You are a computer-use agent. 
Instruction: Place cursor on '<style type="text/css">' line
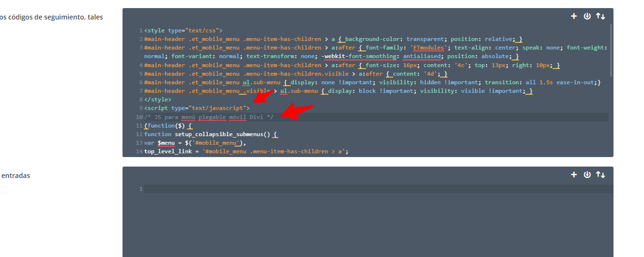(x=184, y=30)
